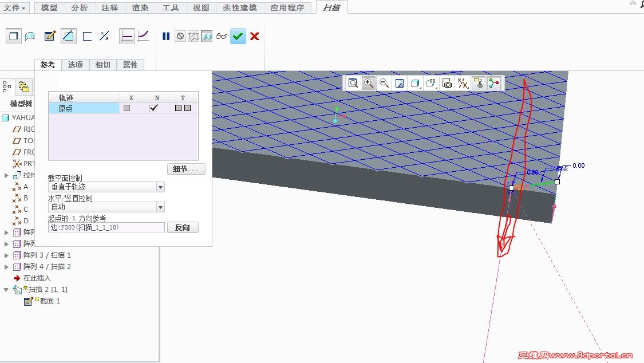Click the flip direction percent icon
Screen dimensions: 644x363
click(104, 36)
